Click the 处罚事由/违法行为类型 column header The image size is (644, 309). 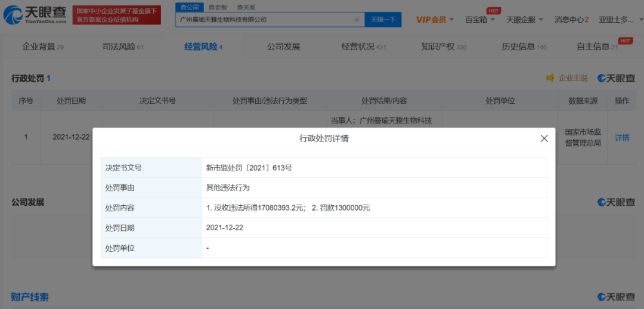pyautogui.click(x=270, y=101)
